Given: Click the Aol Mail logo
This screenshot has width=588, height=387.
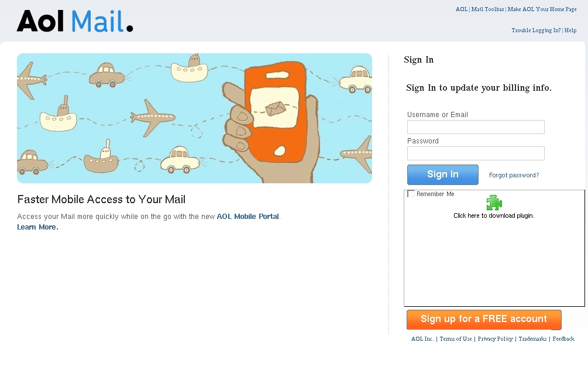Looking at the screenshot, I should pyautogui.click(x=75, y=21).
